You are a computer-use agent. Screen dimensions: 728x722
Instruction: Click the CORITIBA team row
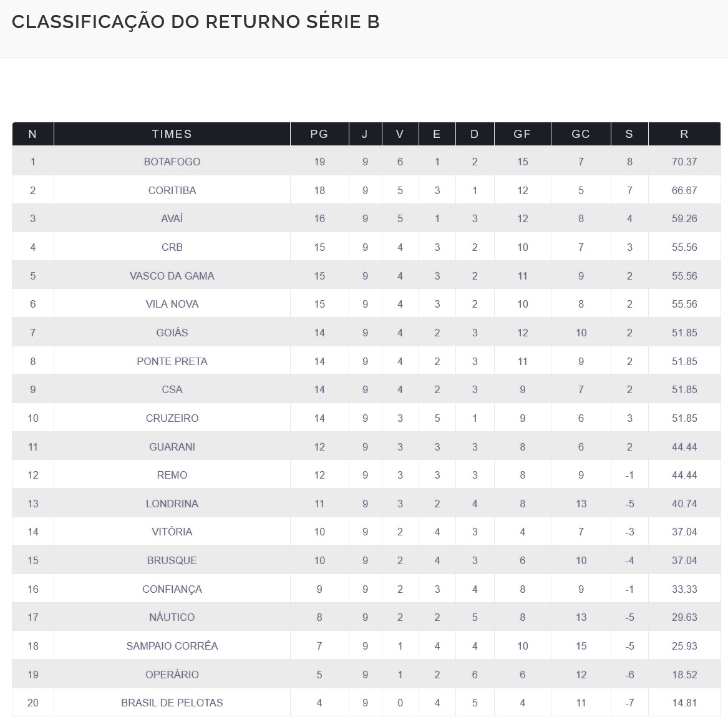[172, 190]
